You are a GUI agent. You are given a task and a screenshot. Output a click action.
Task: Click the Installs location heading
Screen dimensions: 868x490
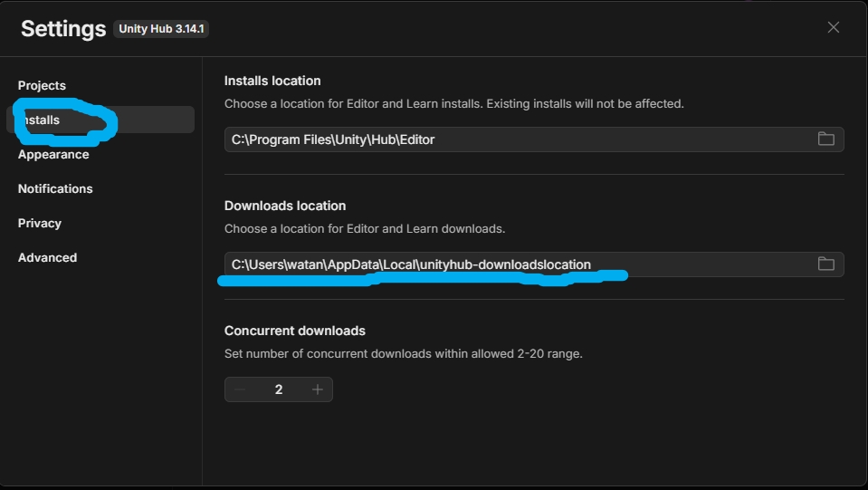272,81
